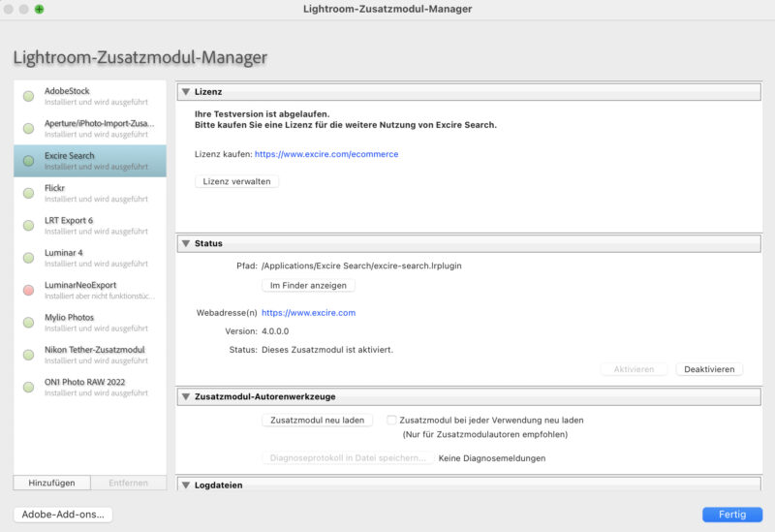Click the green indicator next to Mylio Photos
Image resolution: width=775 pixels, height=532 pixels.
[29, 323]
